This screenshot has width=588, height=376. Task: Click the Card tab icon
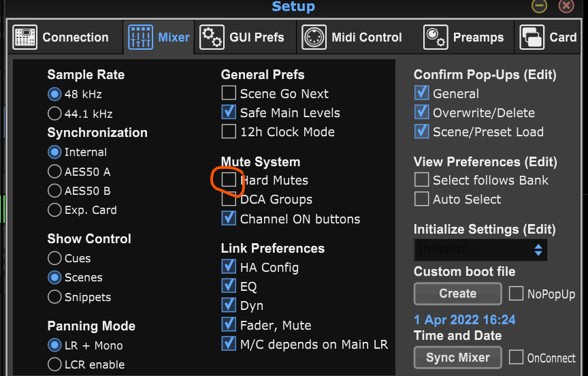click(x=532, y=37)
